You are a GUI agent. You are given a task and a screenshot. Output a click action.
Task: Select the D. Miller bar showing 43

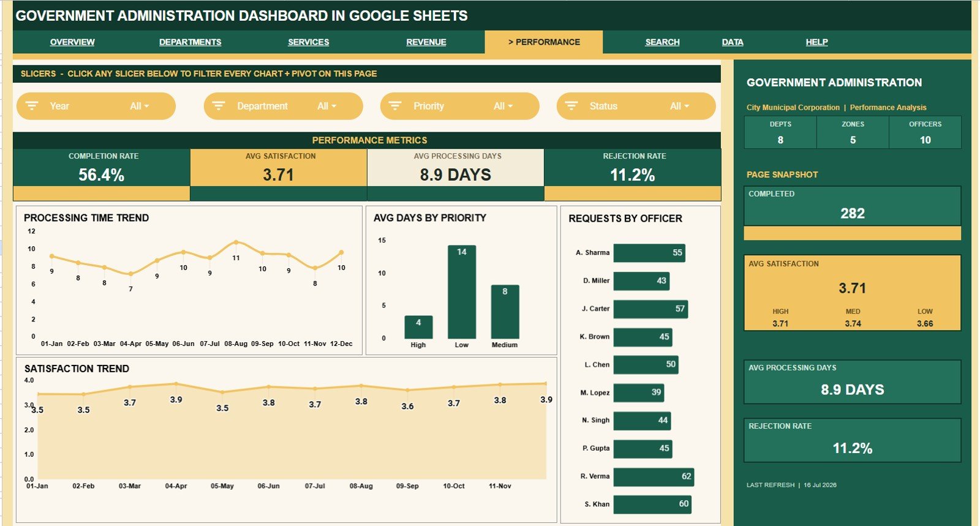[x=641, y=281]
